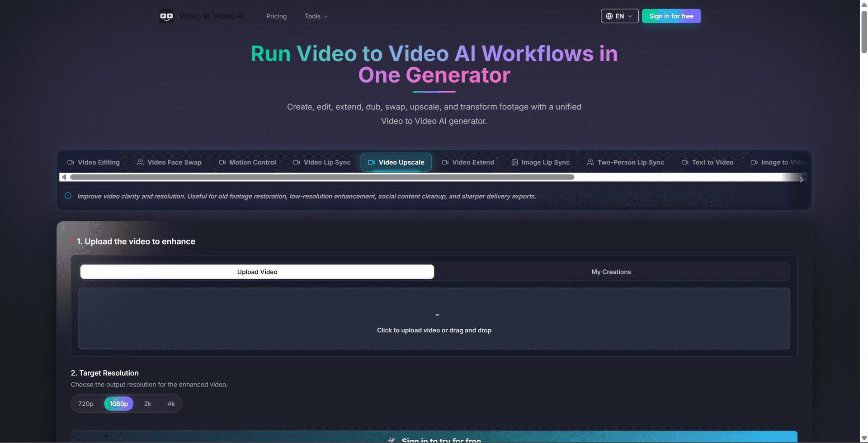The image size is (868, 443).
Task: Expand the Tools menu
Action: (x=316, y=16)
